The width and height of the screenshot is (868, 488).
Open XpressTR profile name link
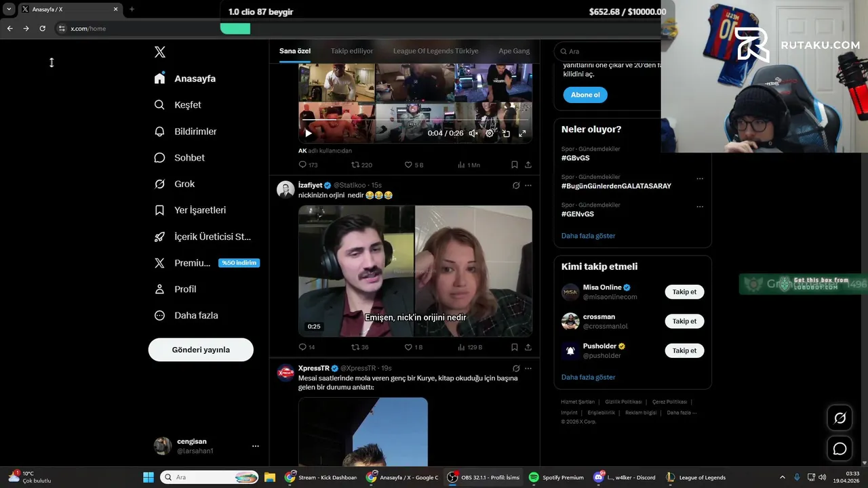pos(314,368)
